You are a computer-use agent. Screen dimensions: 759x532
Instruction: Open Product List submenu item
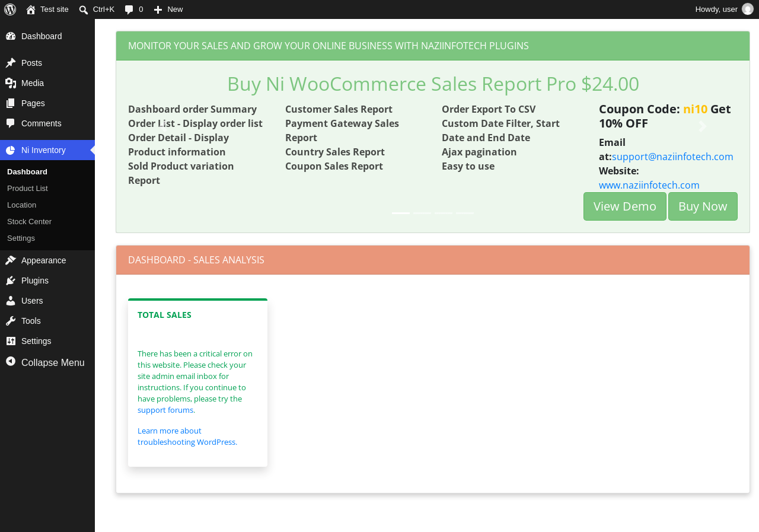pos(27,189)
